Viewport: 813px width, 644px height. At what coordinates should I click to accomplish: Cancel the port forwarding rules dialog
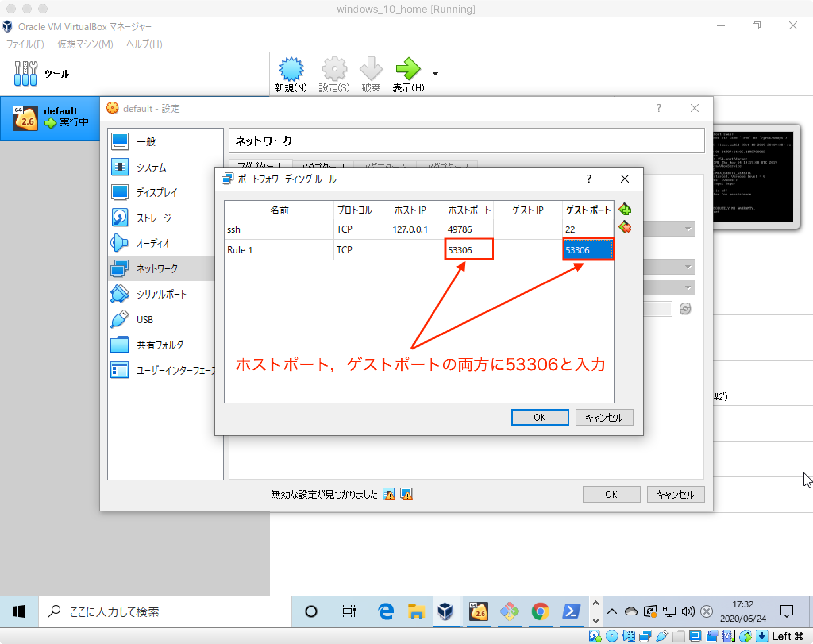[x=604, y=417]
